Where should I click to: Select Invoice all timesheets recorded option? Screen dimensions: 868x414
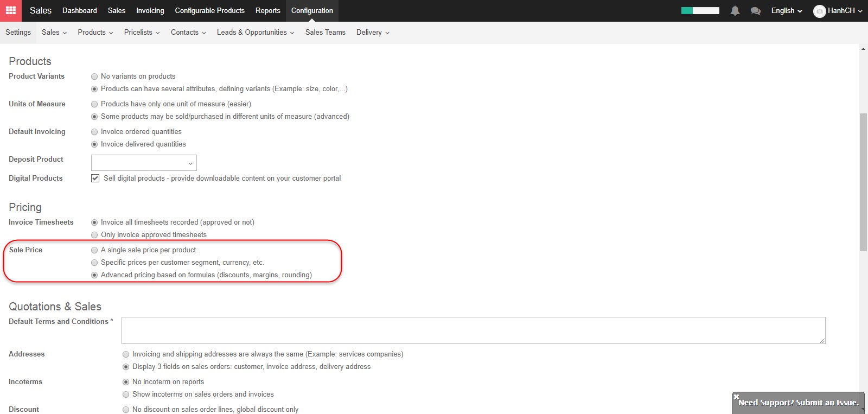pyautogui.click(x=94, y=222)
